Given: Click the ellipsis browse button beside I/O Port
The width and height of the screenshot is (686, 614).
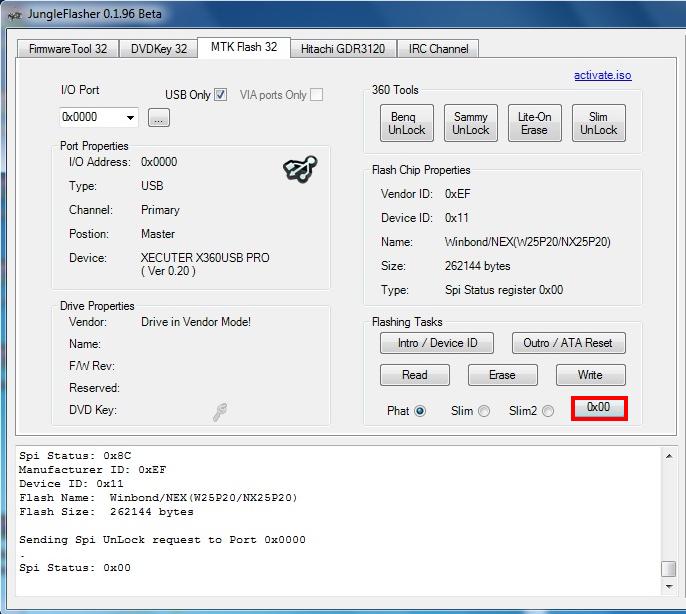Looking at the screenshot, I should pos(158,117).
